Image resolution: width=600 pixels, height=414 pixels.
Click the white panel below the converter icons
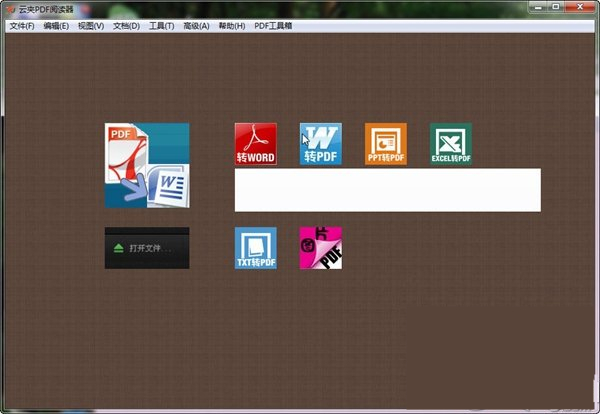(x=387, y=190)
